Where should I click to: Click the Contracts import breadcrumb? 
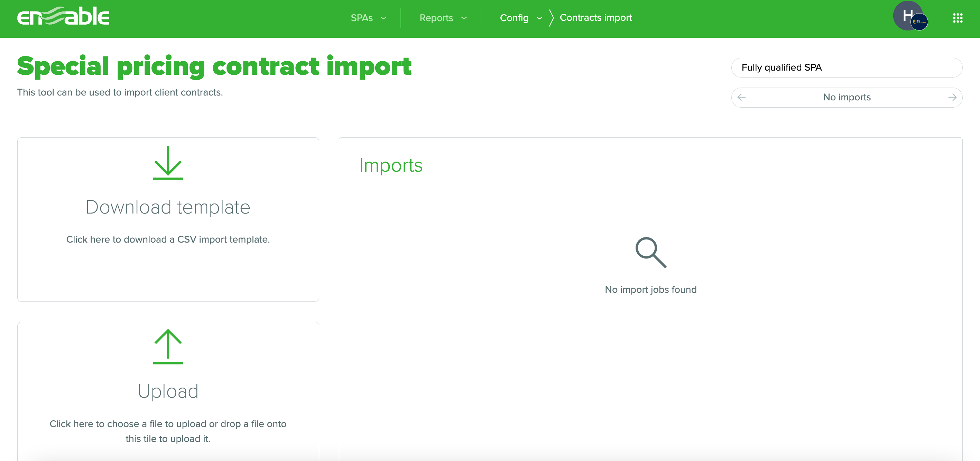pyautogui.click(x=595, y=18)
